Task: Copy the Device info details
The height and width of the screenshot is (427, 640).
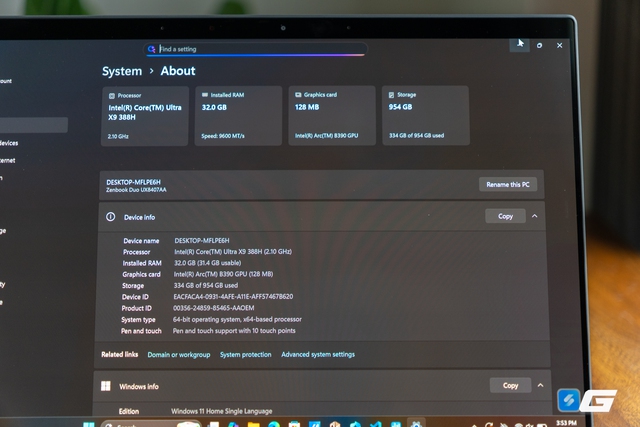Action: coord(505,216)
